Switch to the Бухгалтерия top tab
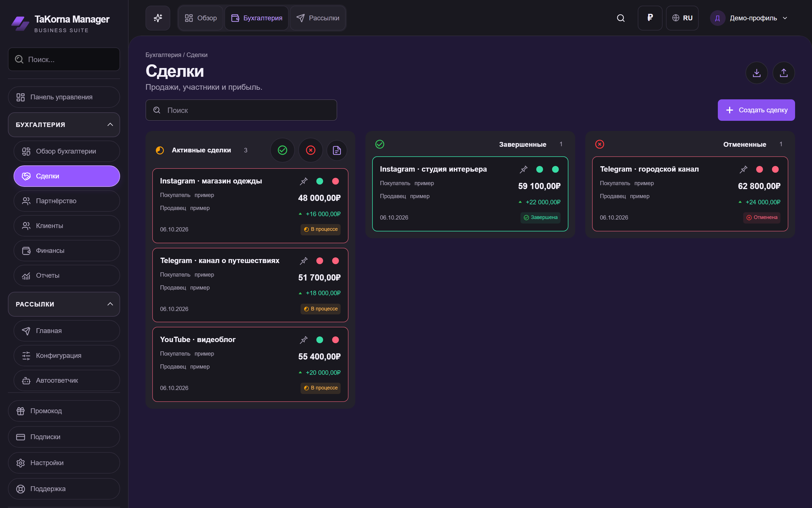Viewport: 812px width, 508px height. point(257,18)
